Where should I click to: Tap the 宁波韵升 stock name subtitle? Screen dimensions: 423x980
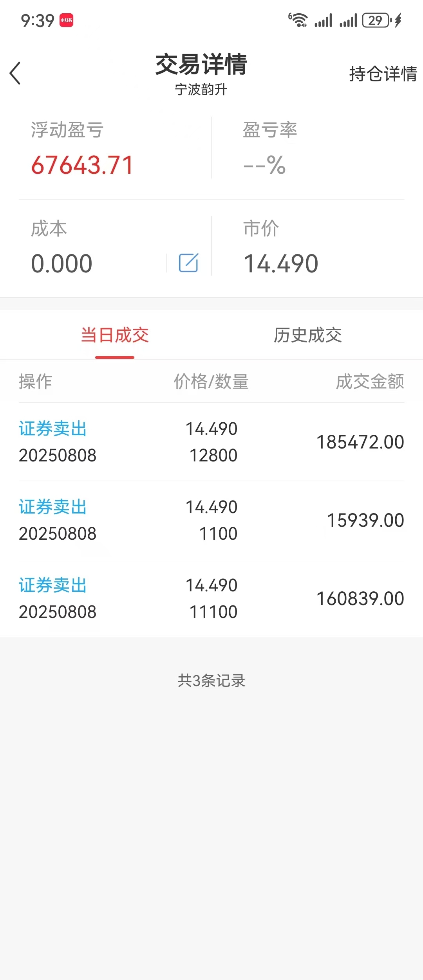pos(201,90)
